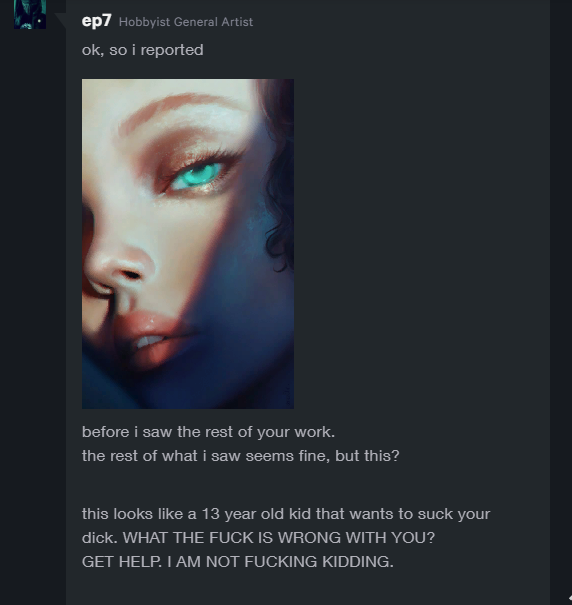Screen dimensions: 572x605
Task: Click the comment bubble pointer beside avatar
Action: [x=61, y=20]
